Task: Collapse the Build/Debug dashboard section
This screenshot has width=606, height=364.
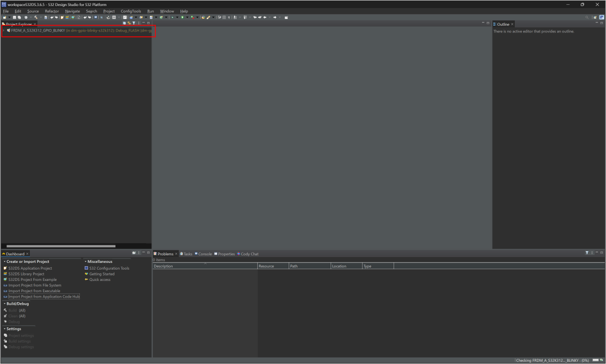Action: (x=4, y=304)
